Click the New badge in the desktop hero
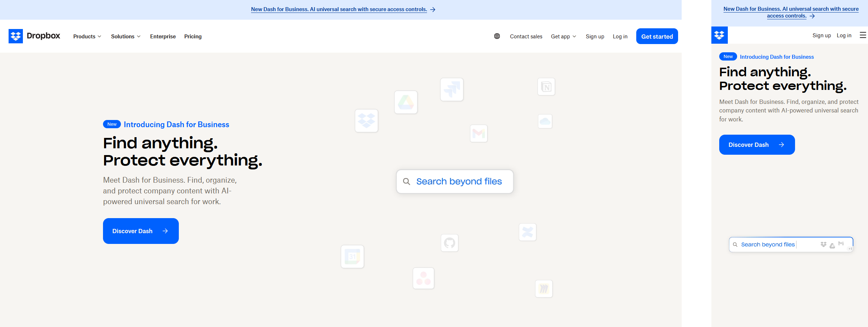Image resolution: width=868 pixels, height=327 pixels. point(112,124)
